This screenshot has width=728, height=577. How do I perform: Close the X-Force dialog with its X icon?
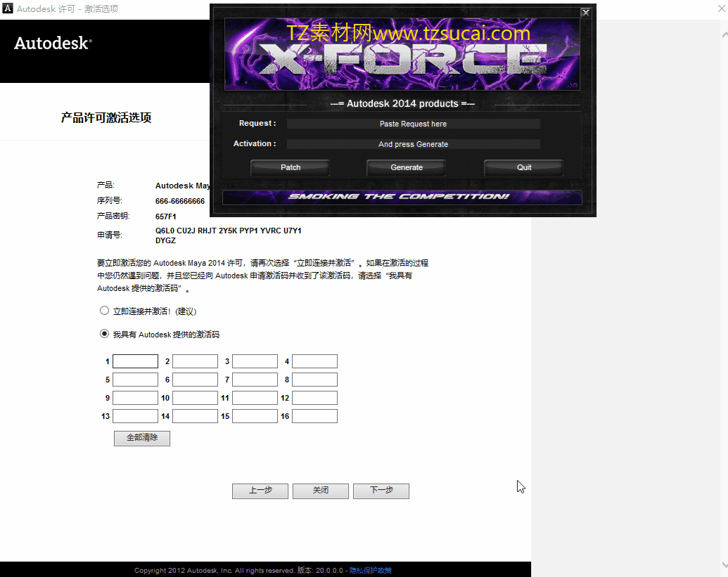(586, 13)
